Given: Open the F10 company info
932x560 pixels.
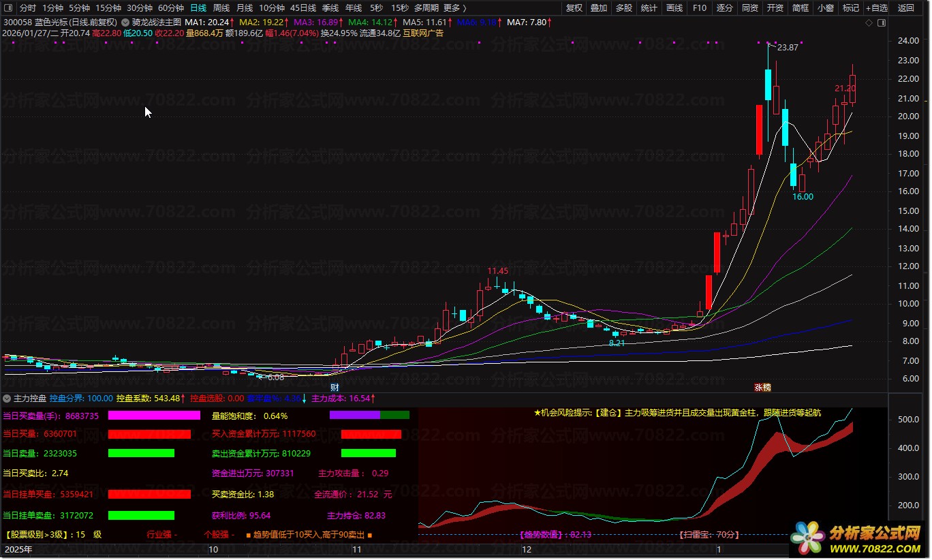Looking at the screenshot, I should [x=699, y=8].
